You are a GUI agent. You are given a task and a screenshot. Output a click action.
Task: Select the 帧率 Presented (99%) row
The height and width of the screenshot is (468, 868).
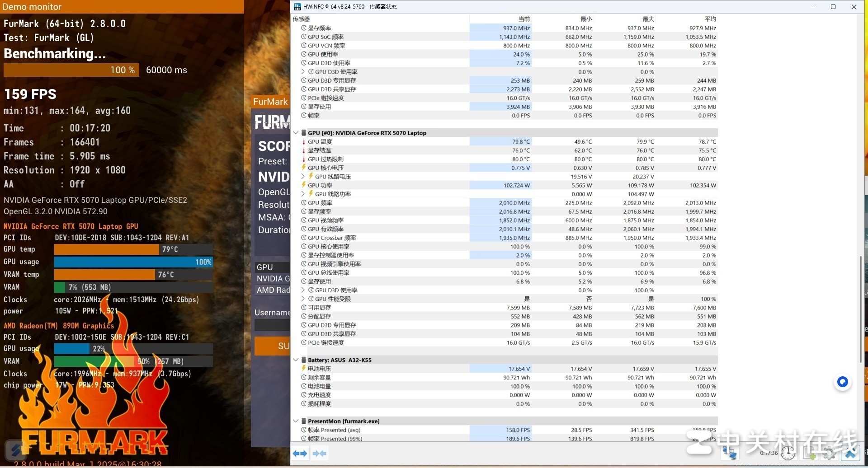505,439
